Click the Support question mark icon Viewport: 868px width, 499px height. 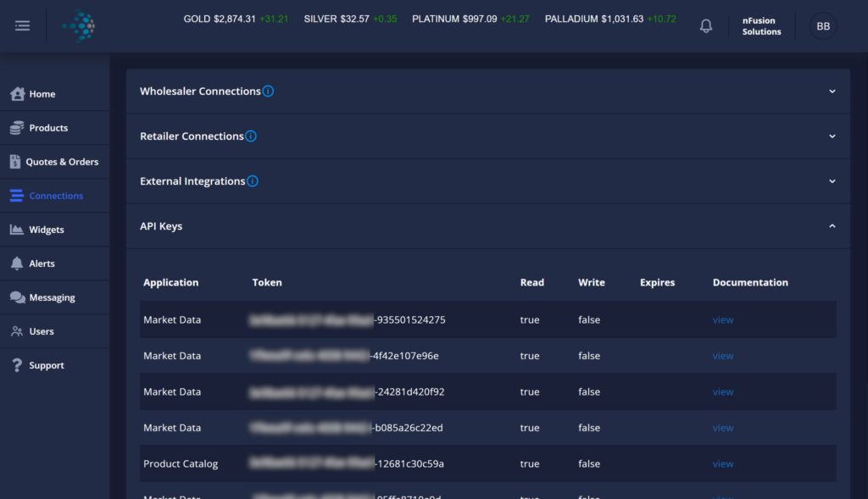[17, 365]
